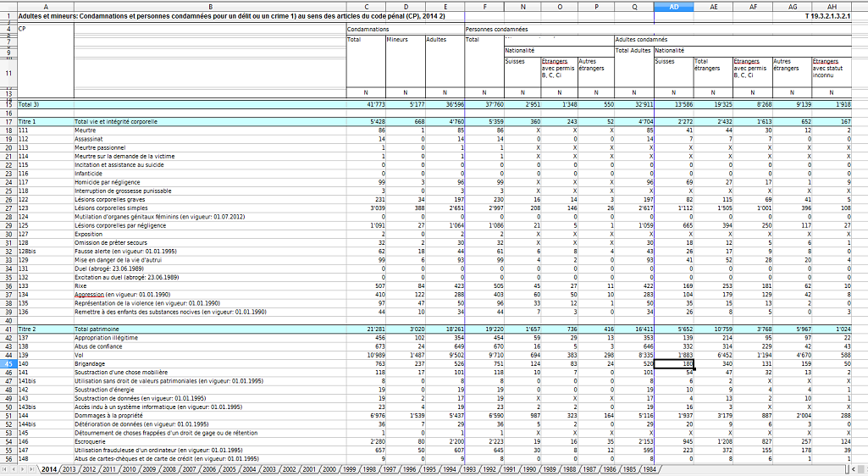
Task: Select the 1992 sheet tab
Action: tap(488, 469)
